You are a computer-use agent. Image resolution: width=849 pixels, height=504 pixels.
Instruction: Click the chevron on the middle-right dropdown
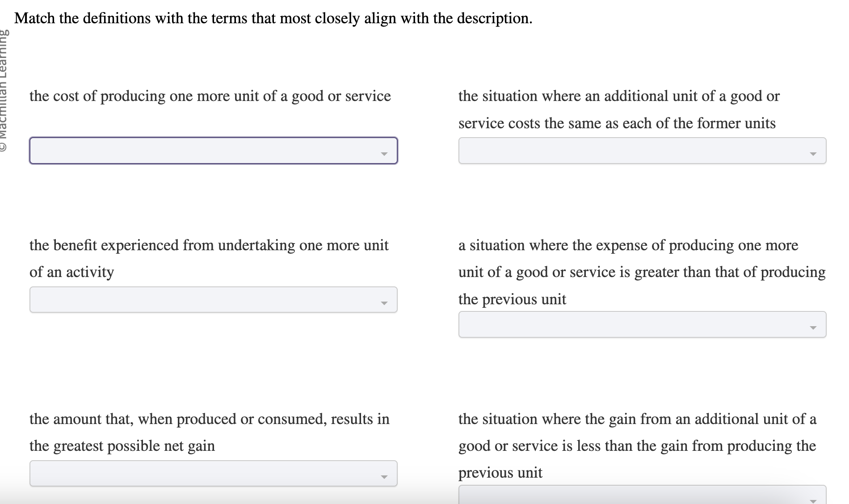pyautogui.click(x=814, y=327)
